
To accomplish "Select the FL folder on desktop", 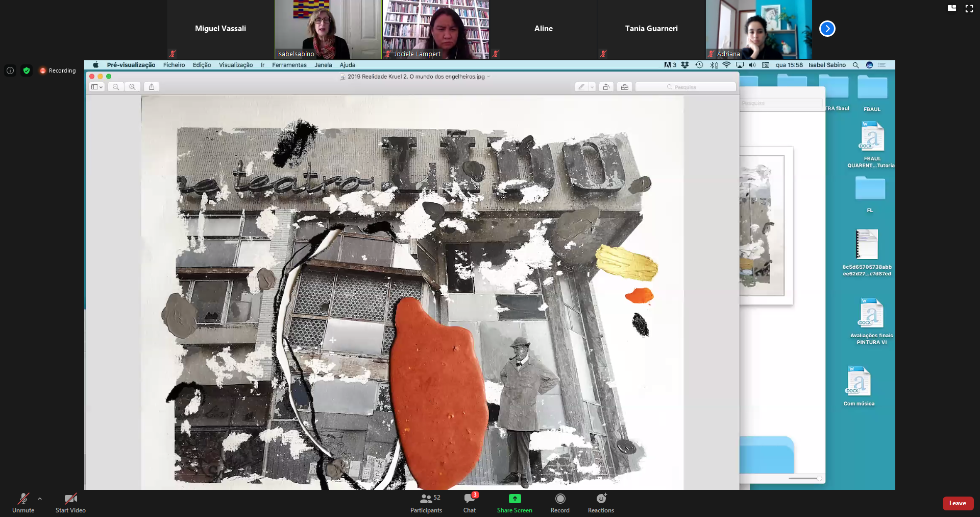I will [870, 194].
